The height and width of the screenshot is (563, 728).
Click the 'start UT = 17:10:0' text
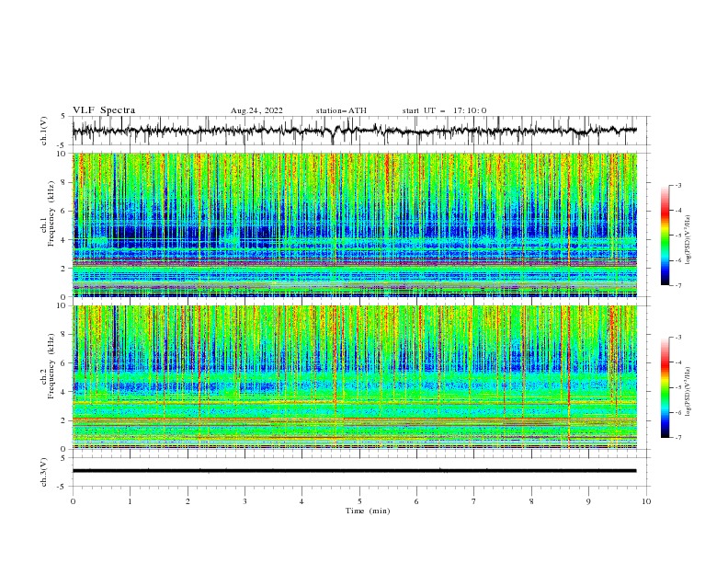444,110
